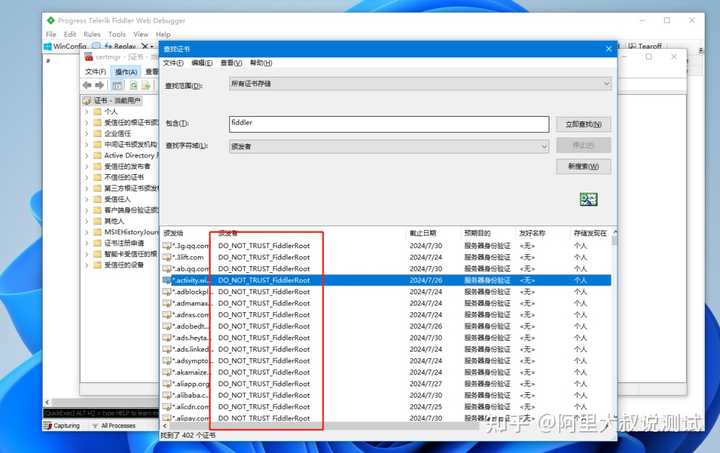Click the 包含 text field containing fiddler

pyautogui.click(x=389, y=124)
